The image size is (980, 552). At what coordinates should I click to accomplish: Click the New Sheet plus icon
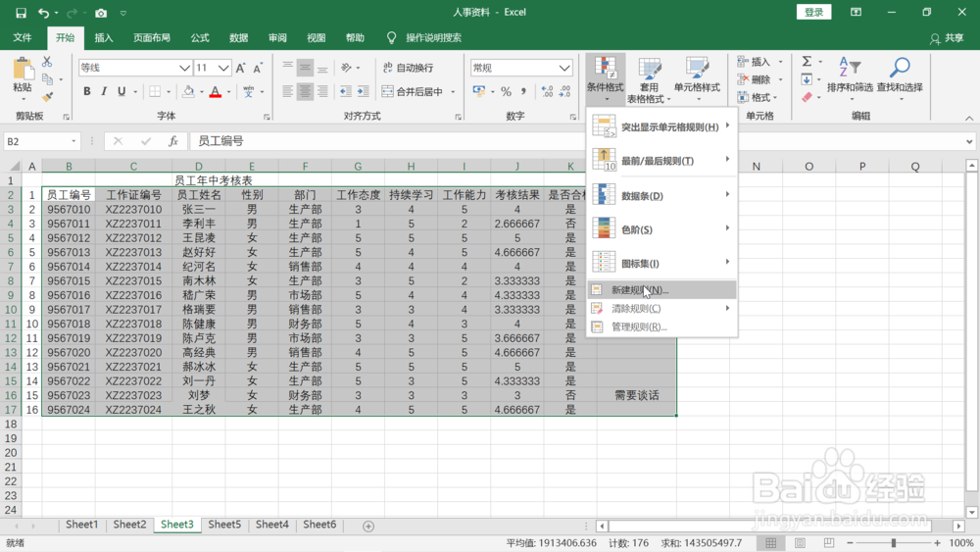(x=368, y=527)
